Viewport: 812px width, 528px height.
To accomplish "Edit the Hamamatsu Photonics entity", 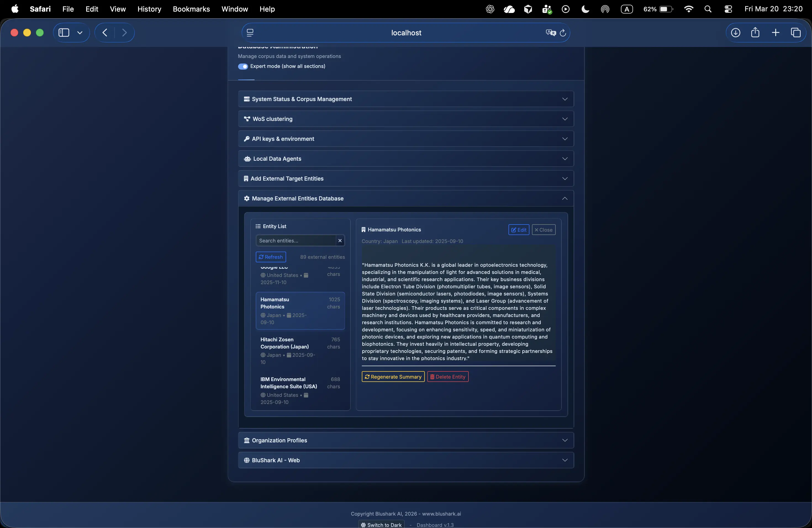I will [x=519, y=230].
